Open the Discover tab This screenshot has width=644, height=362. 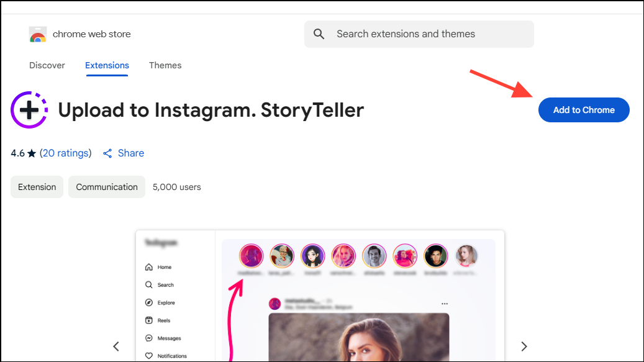[x=47, y=65]
